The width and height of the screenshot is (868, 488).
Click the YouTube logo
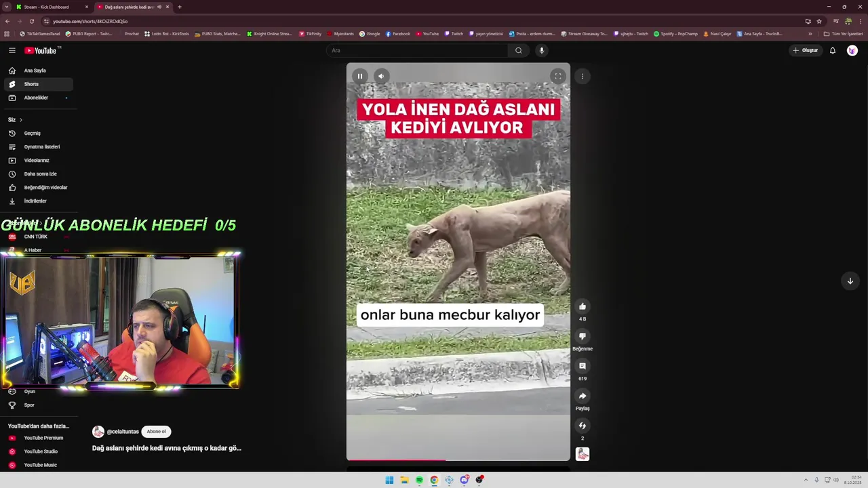pyautogui.click(x=41, y=50)
